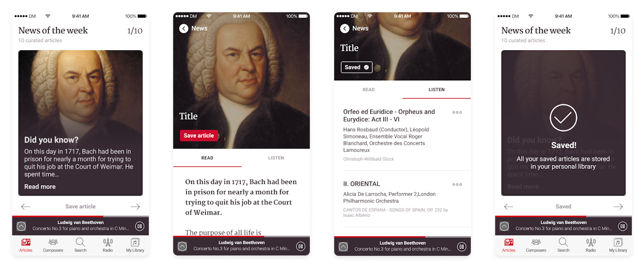The image size is (644, 268).
Task: Switch to READ tab on the Saved tracklist page
Action: pyautogui.click(x=369, y=90)
